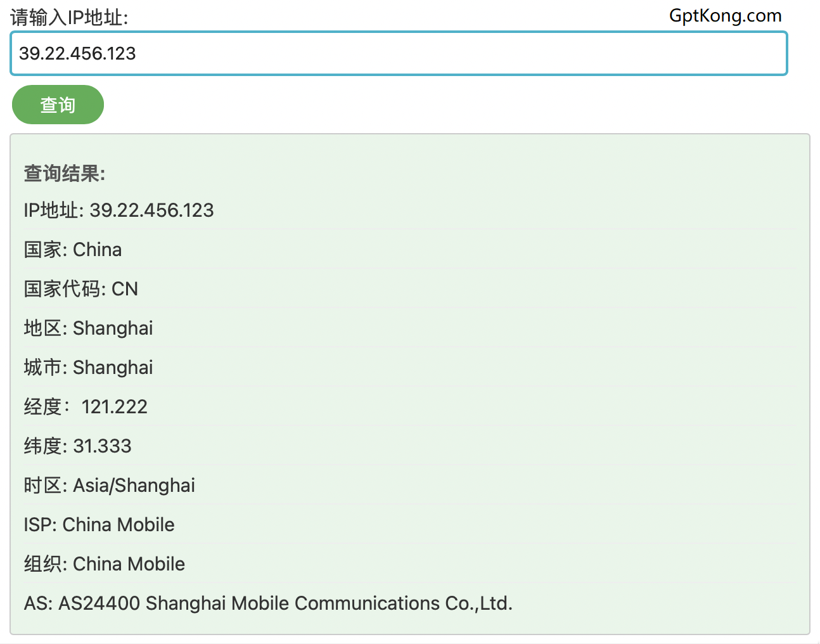Select the 组织: China Mobile row
This screenshot has width=820, height=644.
point(409,564)
